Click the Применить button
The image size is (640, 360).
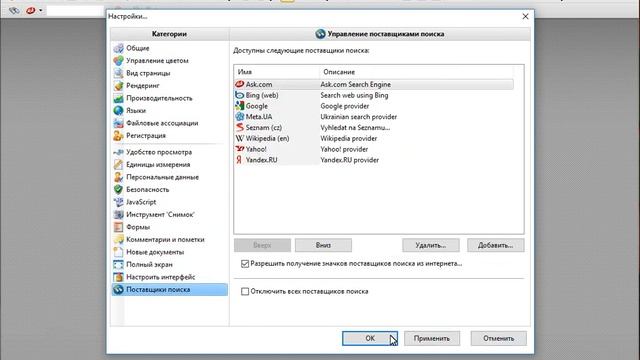[x=432, y=338]
